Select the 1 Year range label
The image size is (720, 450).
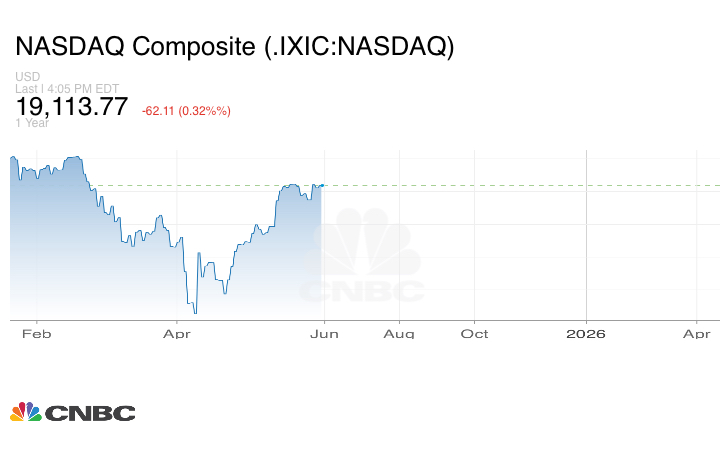tap(31, 123)
